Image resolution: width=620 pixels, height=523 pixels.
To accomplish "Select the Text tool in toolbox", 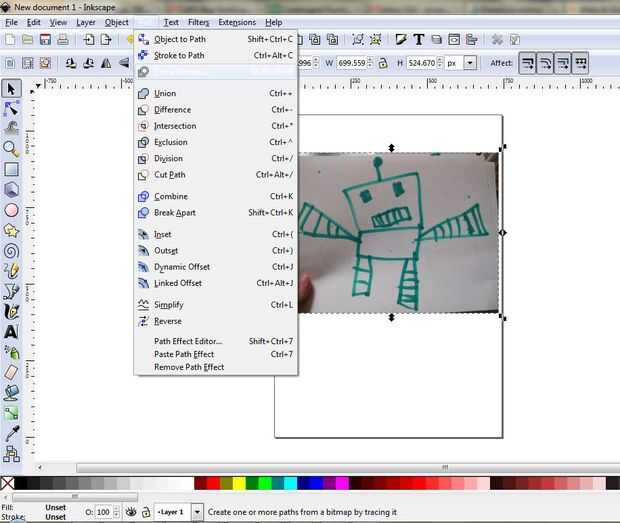I will (x=11, y=332).
